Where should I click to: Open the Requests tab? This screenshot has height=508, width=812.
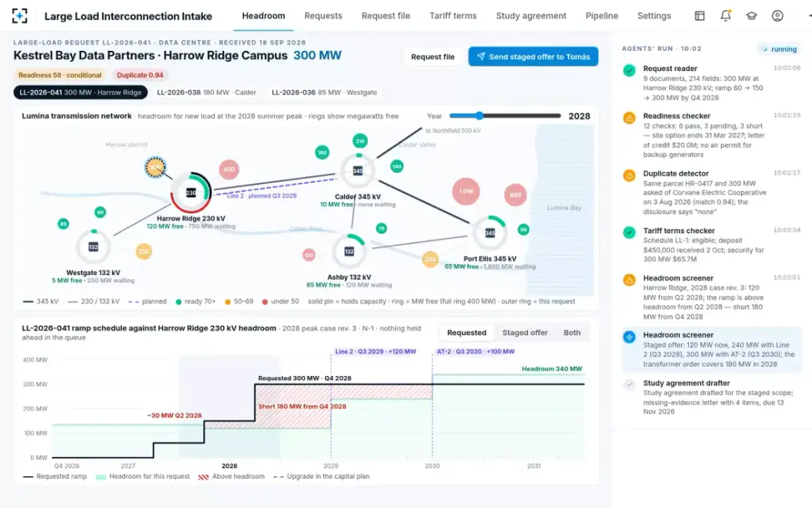323,16
